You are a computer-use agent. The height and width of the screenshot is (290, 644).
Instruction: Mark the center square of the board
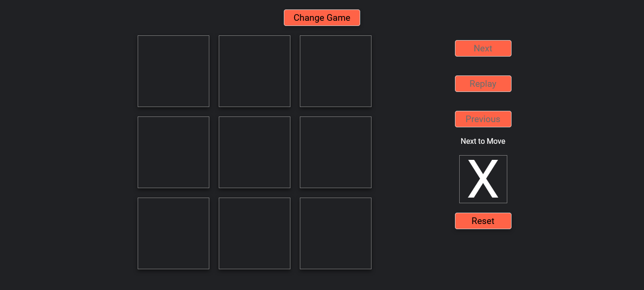(x=255, y=152)
